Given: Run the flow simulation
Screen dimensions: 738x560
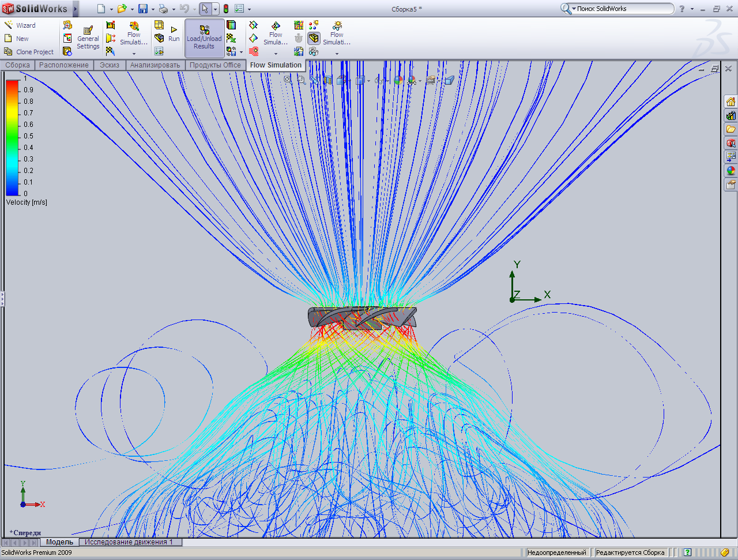Looking at the screenshot, I should (174, 33).
